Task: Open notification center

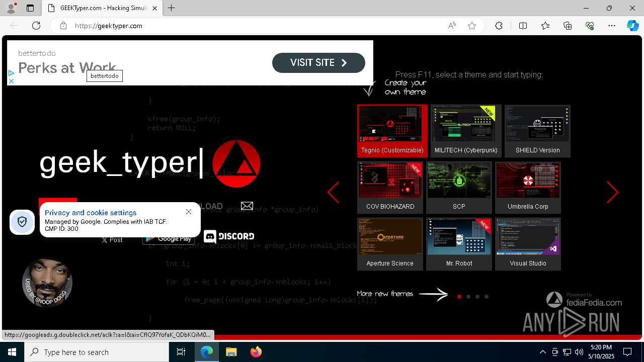Action: (x=627, y=352)
